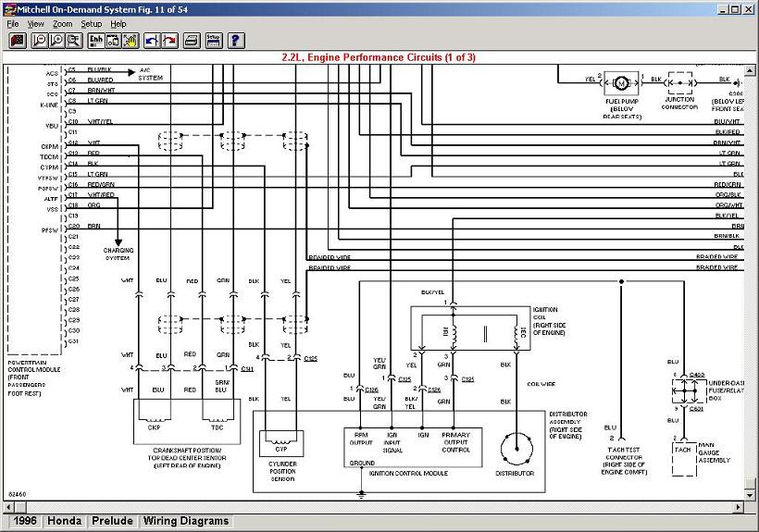
Task: Minimize the Mitchell On-Demand window
Action: coord(723,9)
